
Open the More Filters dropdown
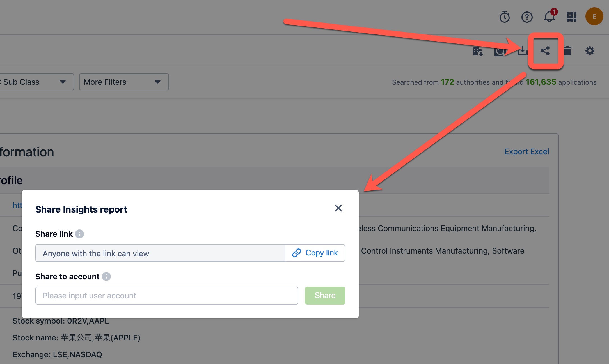124,82
